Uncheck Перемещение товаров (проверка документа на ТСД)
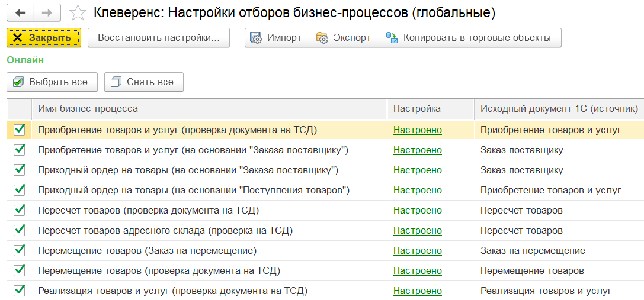644x300 pixels. click(20, 270)
